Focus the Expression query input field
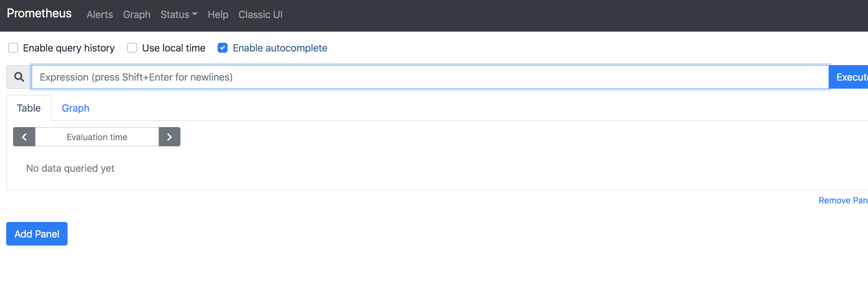 (430, 77)
